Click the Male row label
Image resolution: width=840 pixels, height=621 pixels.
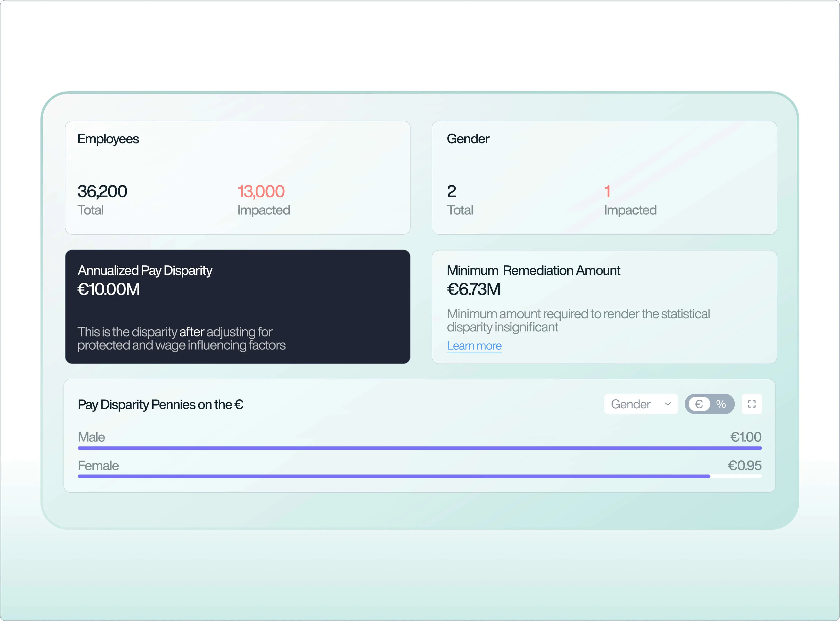pos(91,437)
